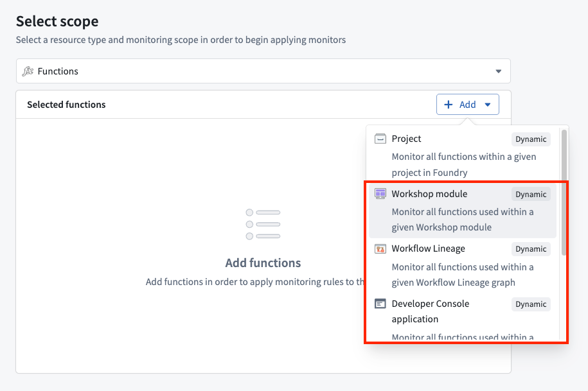Click the Dynamic tag beside Developer Console
The height and width of the screenshot is (391, 588).
(531, 304)
